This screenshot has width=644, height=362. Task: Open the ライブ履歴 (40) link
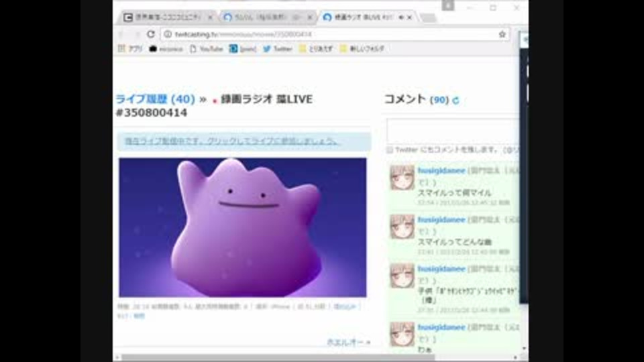[155, 99]
